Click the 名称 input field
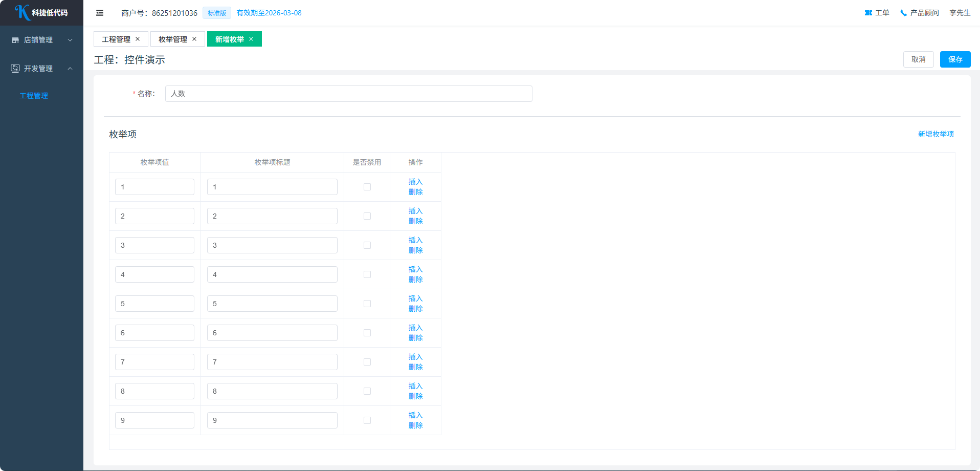Image resolution: width=980 pixels, height=471 pixels. tap(348, 94)
